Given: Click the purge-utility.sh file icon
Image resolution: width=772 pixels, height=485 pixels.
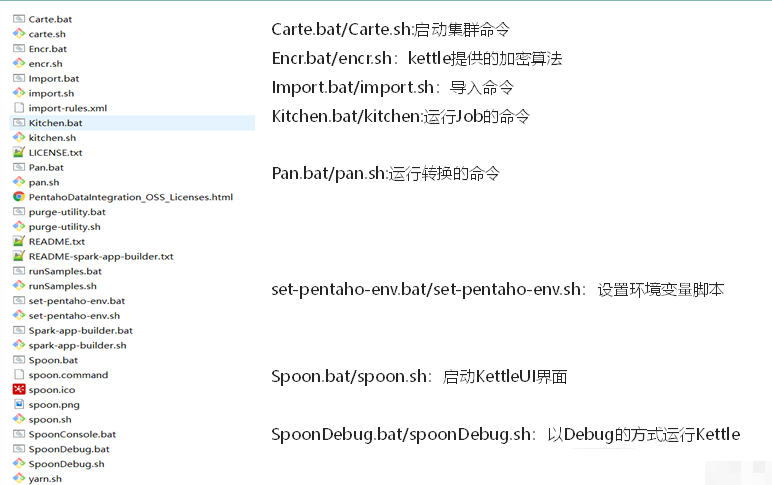Looking at the screenshot, I should (x=19, y=226).
